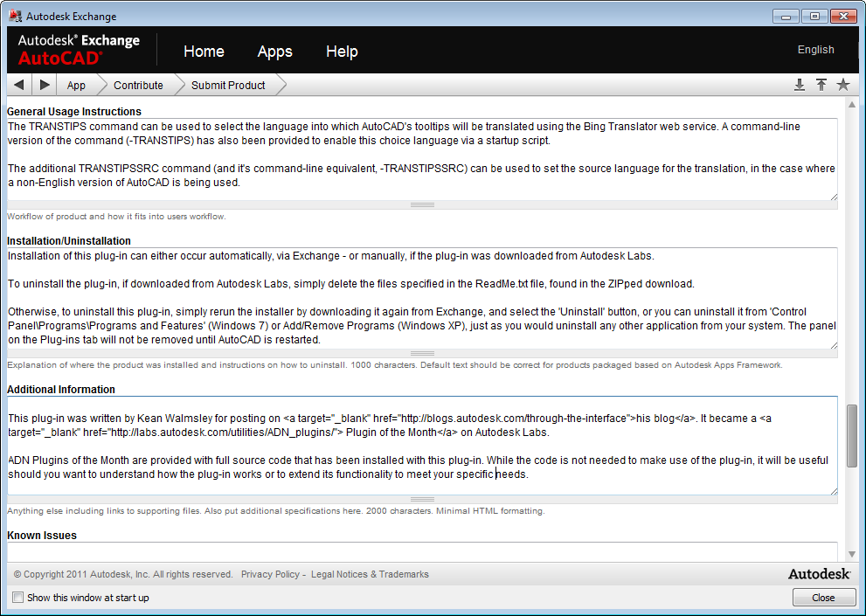Click resize grip under Installation/Uninstallation text
This screenshot has height=616, width=866.
tap(422, 354)
